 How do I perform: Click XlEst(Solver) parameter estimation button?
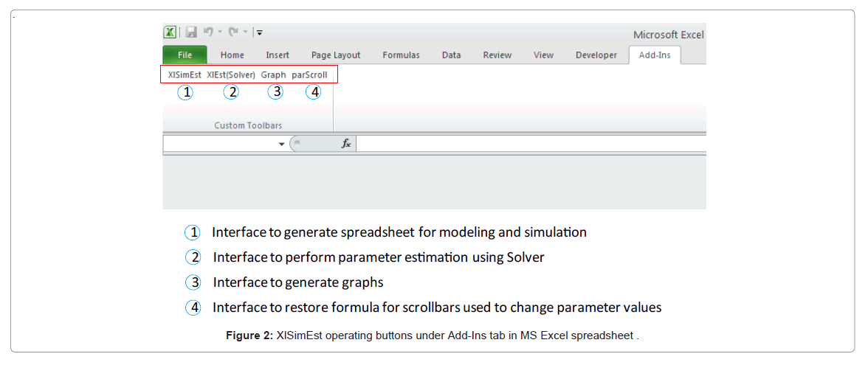231,74
